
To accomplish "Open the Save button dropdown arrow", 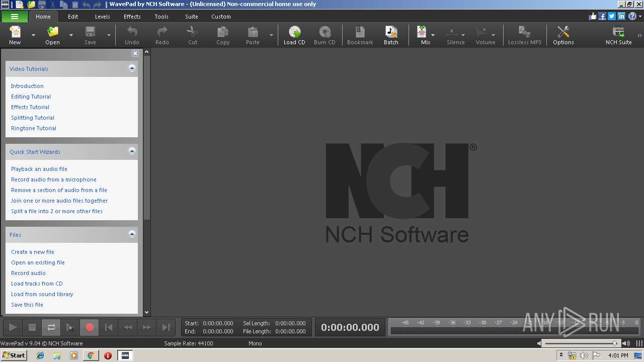I will tap(109, 35).
